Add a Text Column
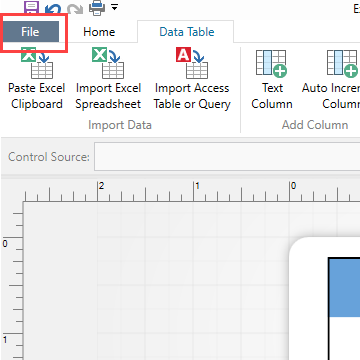The width and height of the screenshot is (360, 360). pyautogui.click(x=272, y=79)
